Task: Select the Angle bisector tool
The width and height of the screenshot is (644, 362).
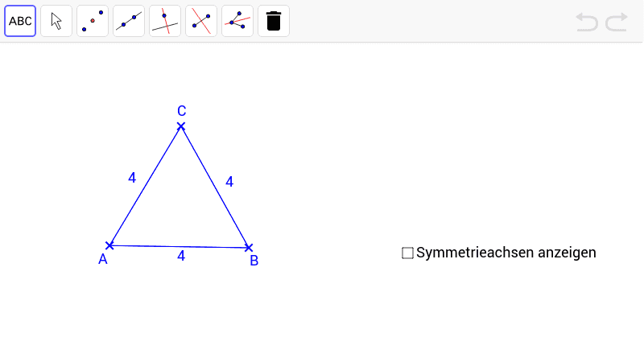Action: pos(237,21)
